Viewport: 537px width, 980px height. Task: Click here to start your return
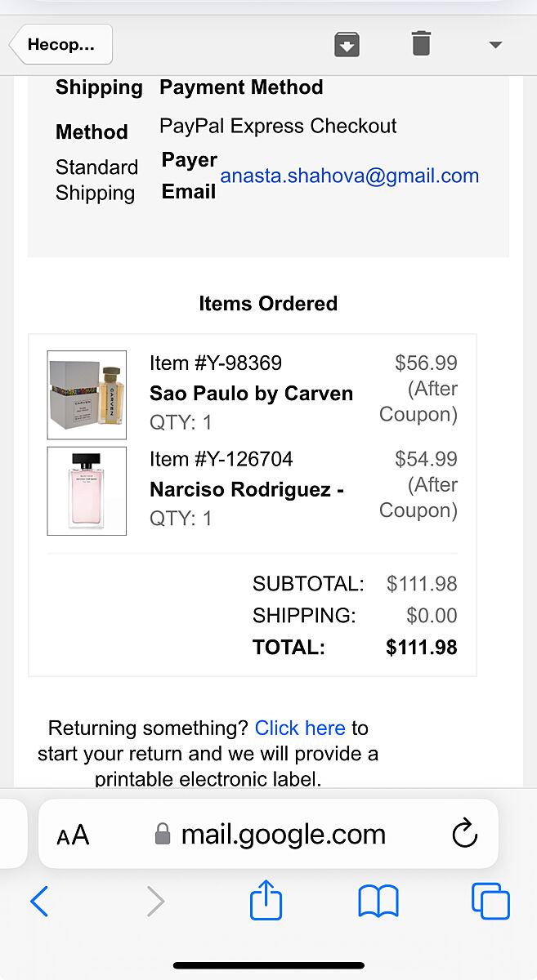click(300, 728)
